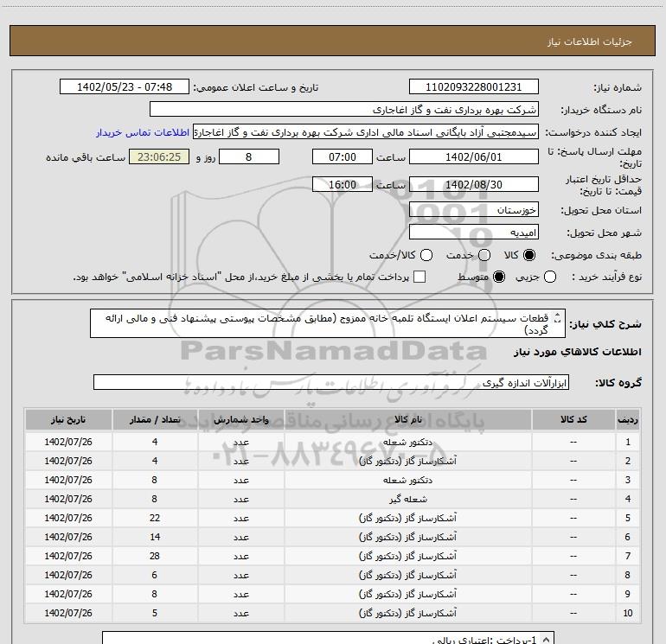
Task: Click the delivery city field امیدیه
Action: [x=474, y=232]
